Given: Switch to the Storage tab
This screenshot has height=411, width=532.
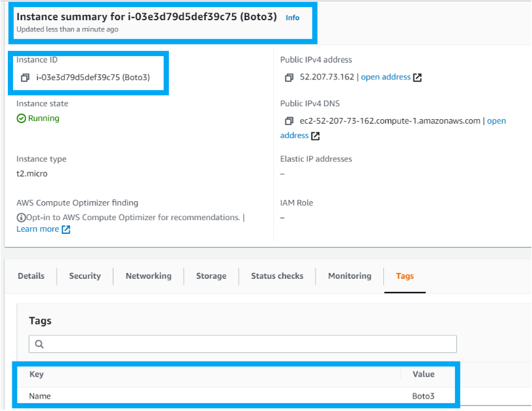Looking at the screenshot, I should tap(211, 276).
